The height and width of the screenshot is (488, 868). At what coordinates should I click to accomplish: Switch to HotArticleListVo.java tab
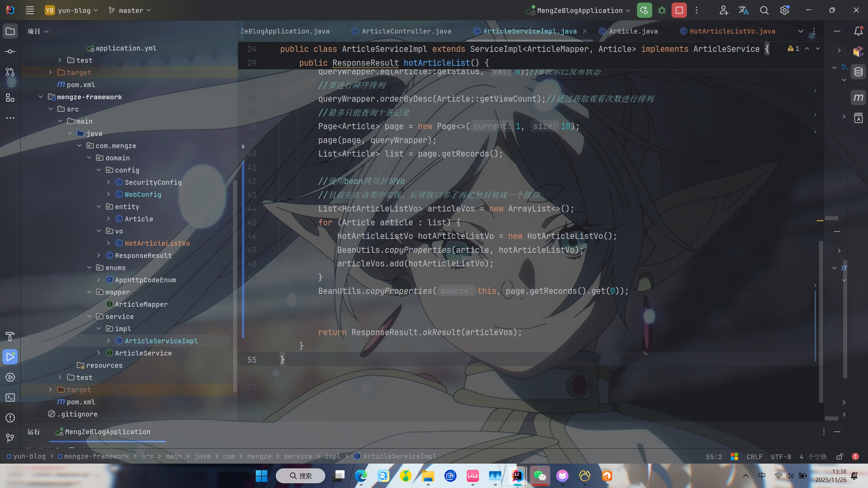732,31
